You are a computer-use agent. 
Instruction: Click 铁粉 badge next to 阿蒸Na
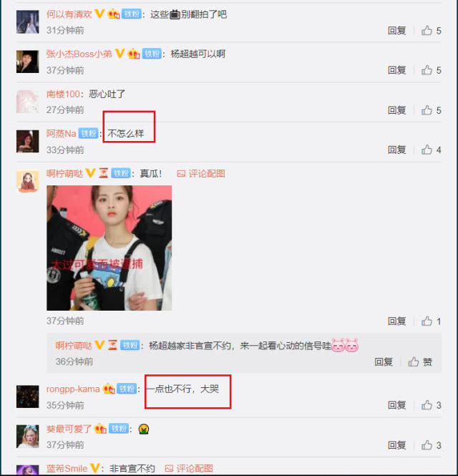click(88, 134)
